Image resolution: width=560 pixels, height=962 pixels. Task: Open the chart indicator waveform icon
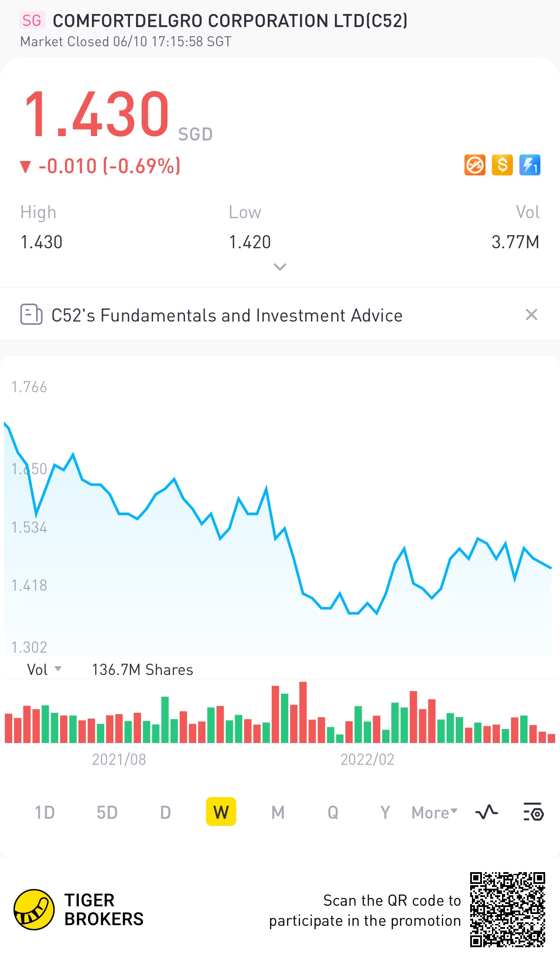(486, 812)
